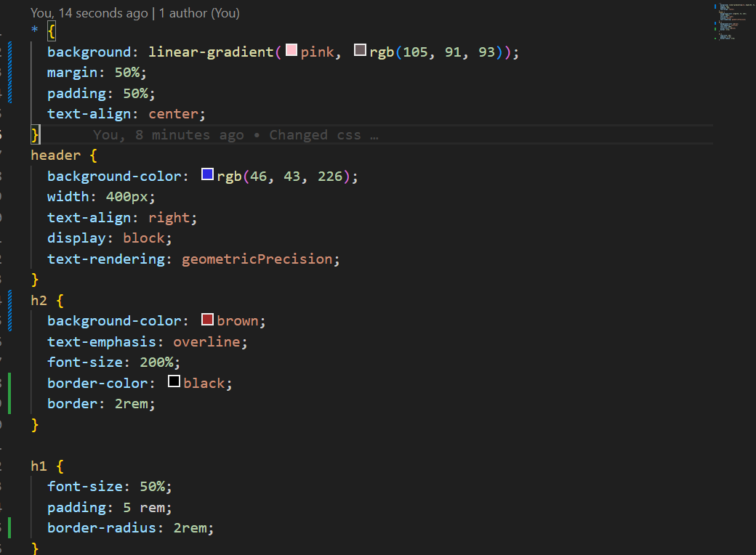Place cursor on 'text-align: center' line
This screenshot has height=555, width=756.
pos(126,114)
